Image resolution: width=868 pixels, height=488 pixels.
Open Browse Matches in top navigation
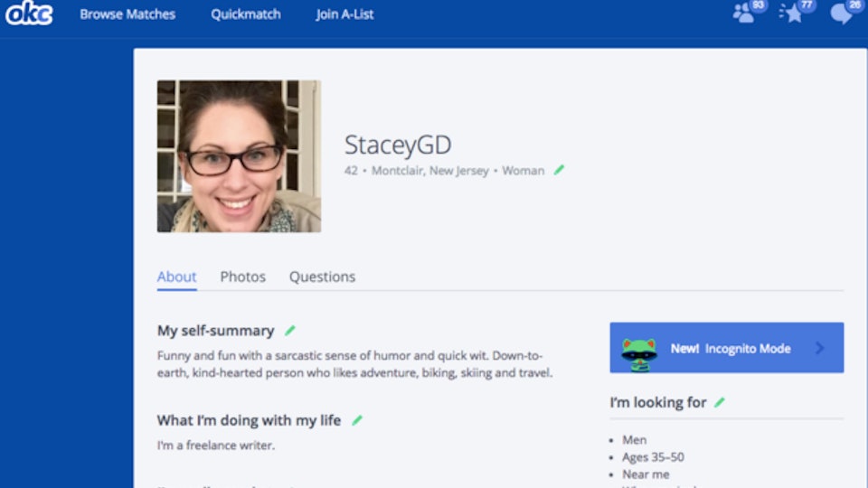[127, 14]
